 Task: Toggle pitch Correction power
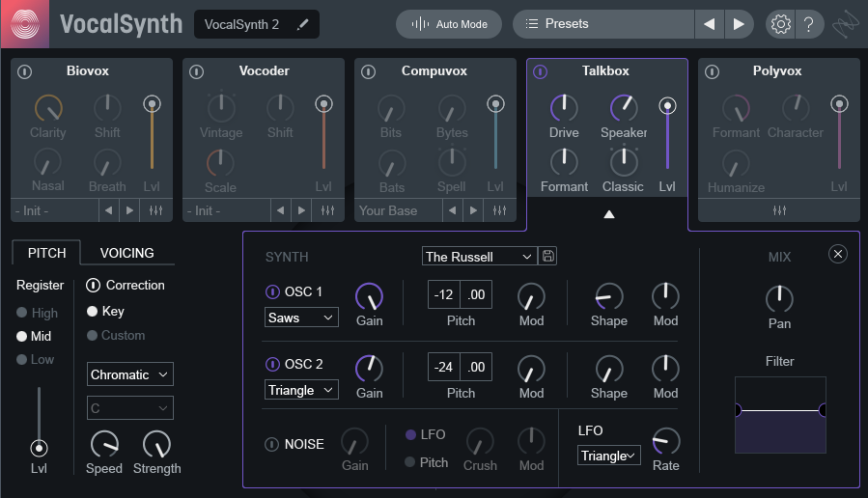(x=93, y=285)
